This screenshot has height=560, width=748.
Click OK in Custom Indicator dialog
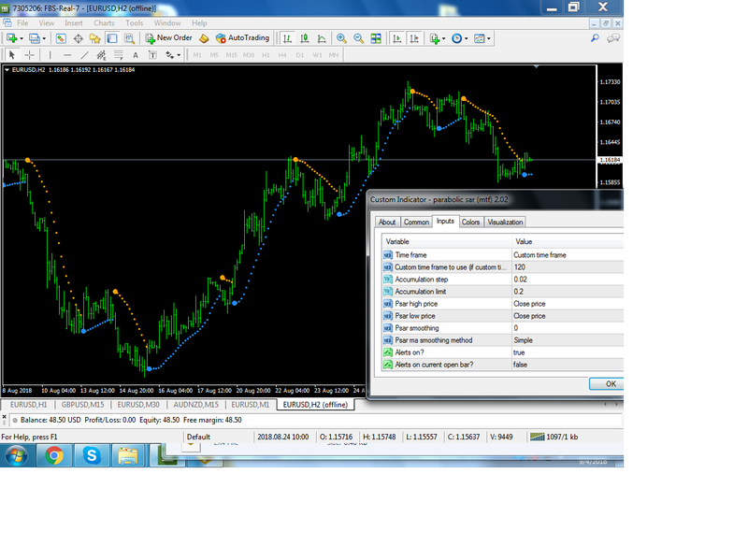point(607,384)
